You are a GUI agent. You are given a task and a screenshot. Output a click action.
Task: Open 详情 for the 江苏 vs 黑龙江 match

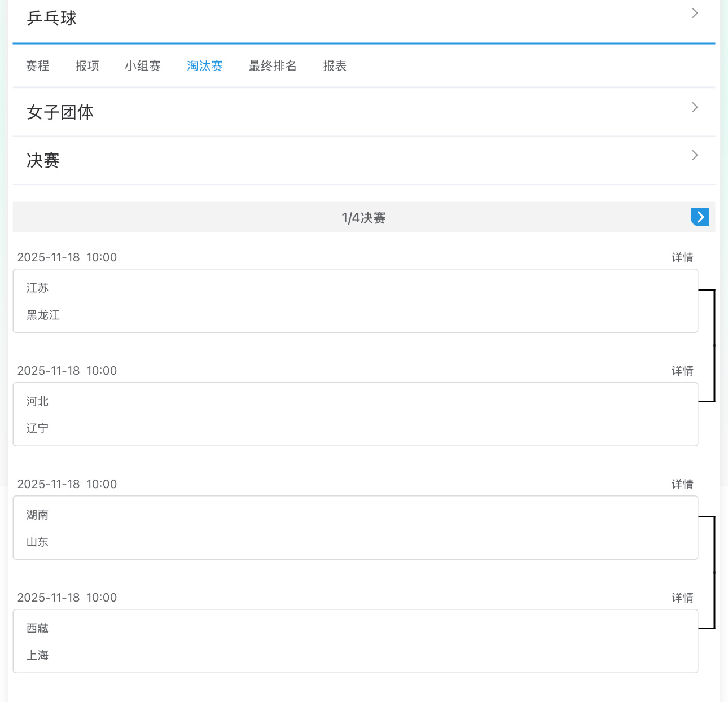tap(682, 257)
